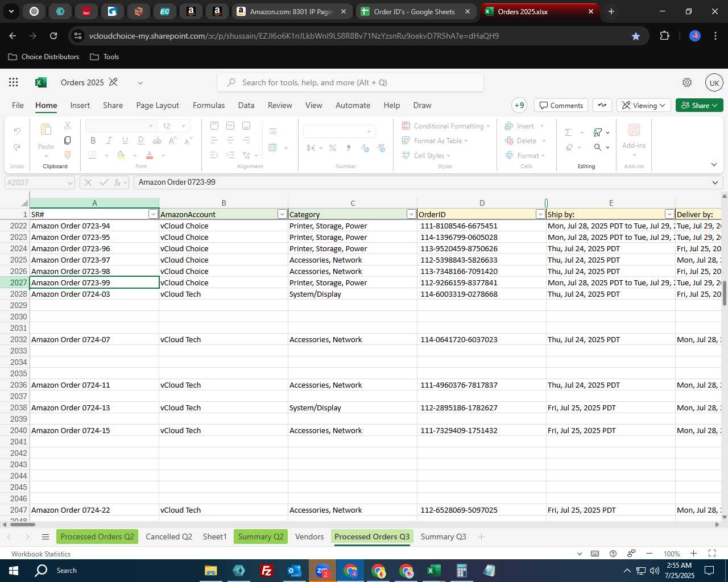Open the browser Extensions puzzle icon
728x582 pixels.
point(664,36)
